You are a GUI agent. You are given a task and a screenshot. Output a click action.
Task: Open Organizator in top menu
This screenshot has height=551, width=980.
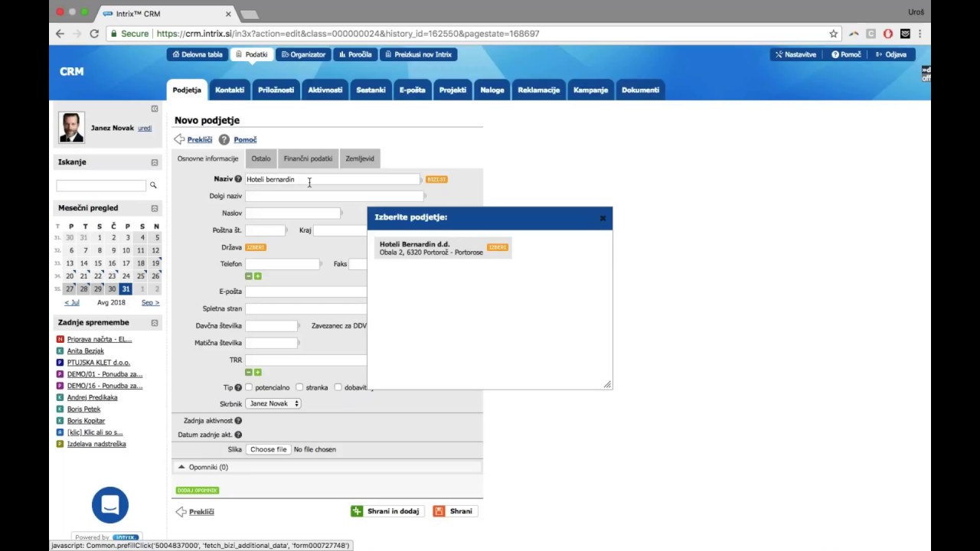coord(303,54)
